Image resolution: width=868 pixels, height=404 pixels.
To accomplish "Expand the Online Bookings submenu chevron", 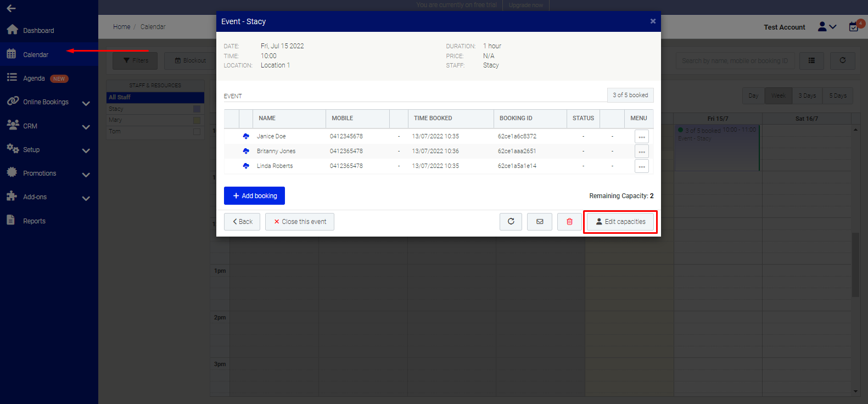I will (x=86, y=103).
